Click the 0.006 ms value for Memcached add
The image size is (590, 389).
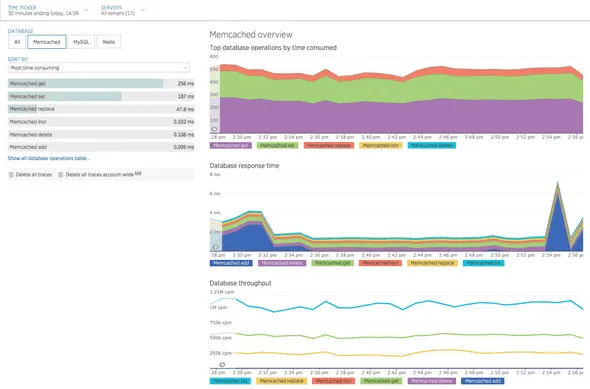click(x=184, y=147)
